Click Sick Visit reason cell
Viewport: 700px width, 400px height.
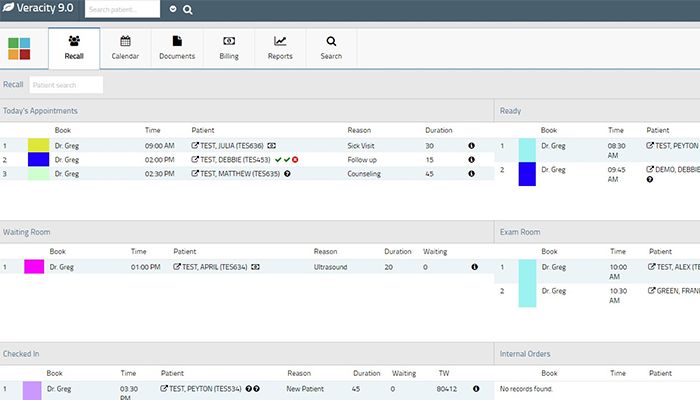point(361,146)
